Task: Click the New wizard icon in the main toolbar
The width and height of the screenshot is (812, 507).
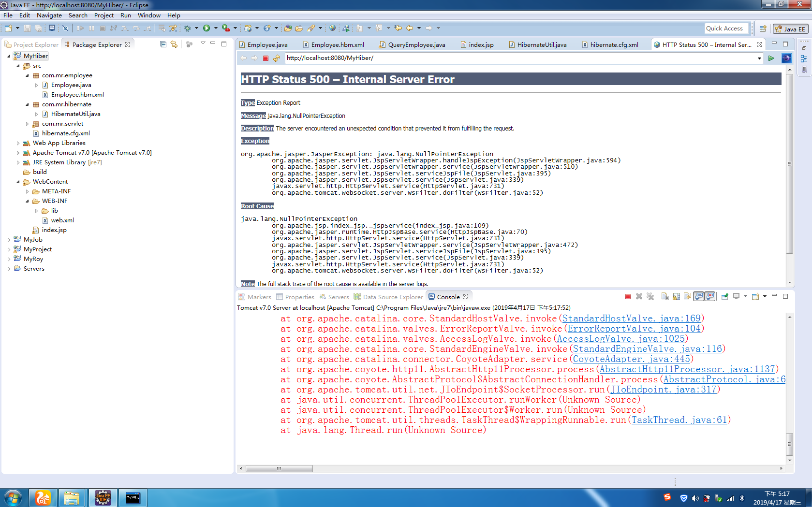Action: [x=8, y=28]
